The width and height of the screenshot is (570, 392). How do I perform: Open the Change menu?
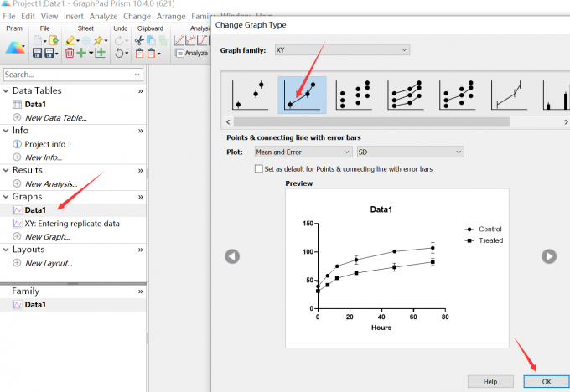pyautogui.click(x=137, y=17)
